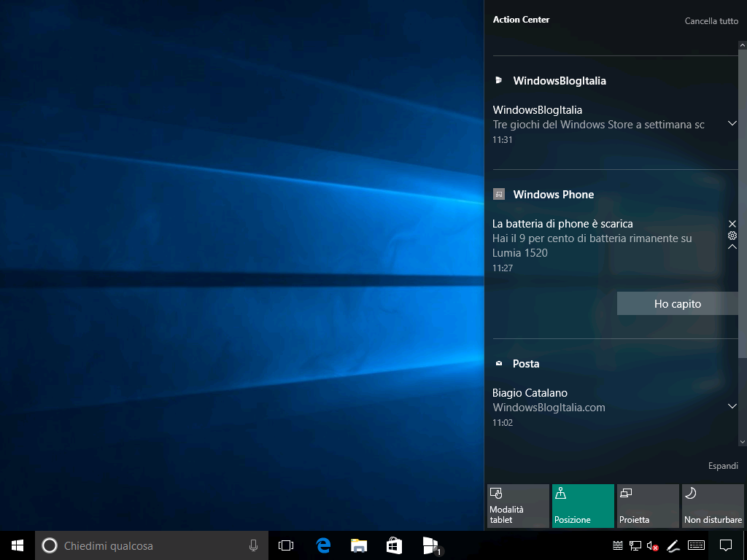
Task: Activate the Cortana microphone icon
Action: [x=253, y=545]
